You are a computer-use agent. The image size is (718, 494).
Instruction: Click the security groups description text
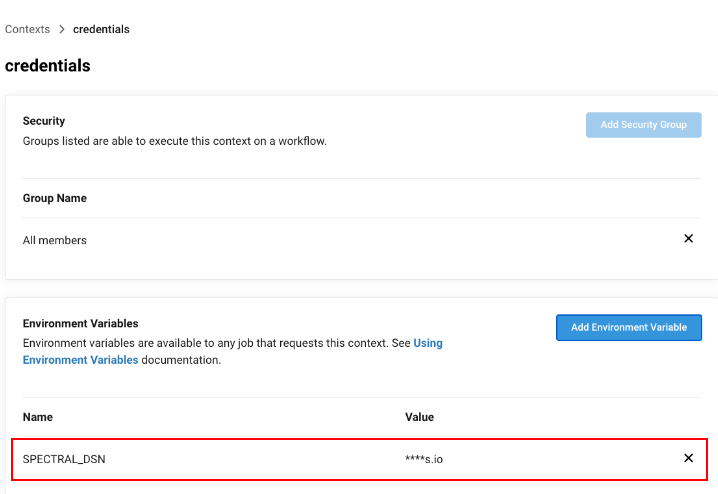(174, 141)
